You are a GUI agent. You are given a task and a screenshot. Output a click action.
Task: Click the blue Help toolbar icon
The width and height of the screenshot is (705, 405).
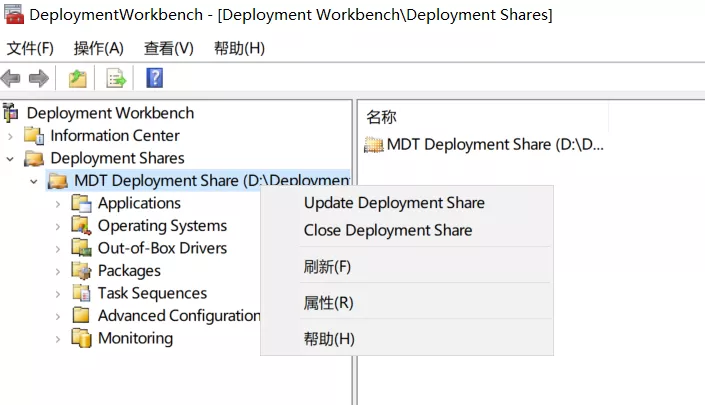click(154, 78)
